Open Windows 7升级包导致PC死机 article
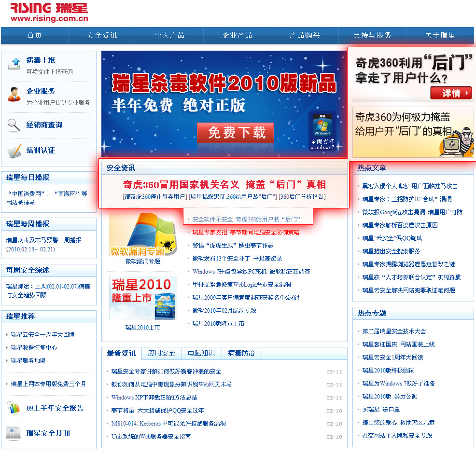Image resolution: width=476 pixels, height=454 pixels. 252,272
